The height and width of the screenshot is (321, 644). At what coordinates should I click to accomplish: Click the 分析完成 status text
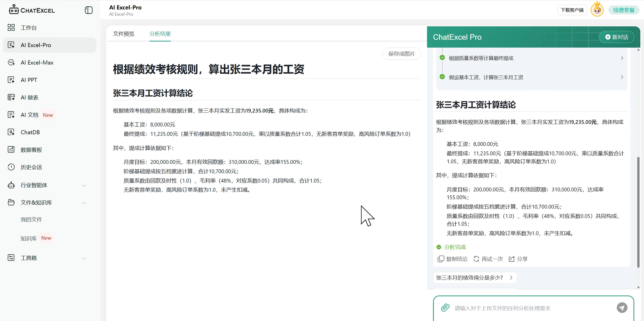[x=455, y=247]
